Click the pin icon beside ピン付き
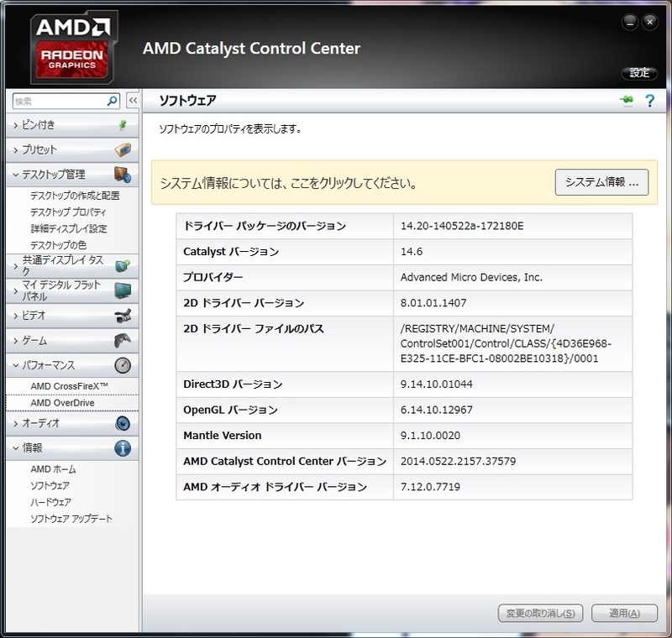The image size is (672, 638). (x=123, y=125)
